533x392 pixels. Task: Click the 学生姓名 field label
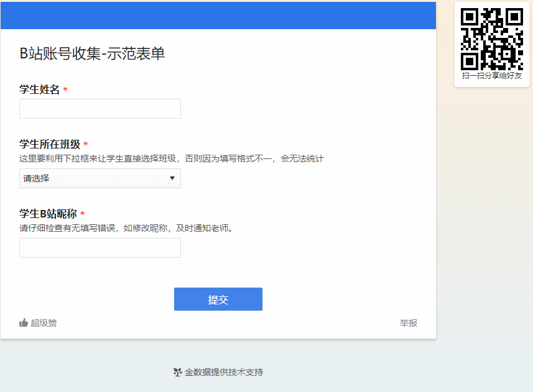[x=40, y=90]
